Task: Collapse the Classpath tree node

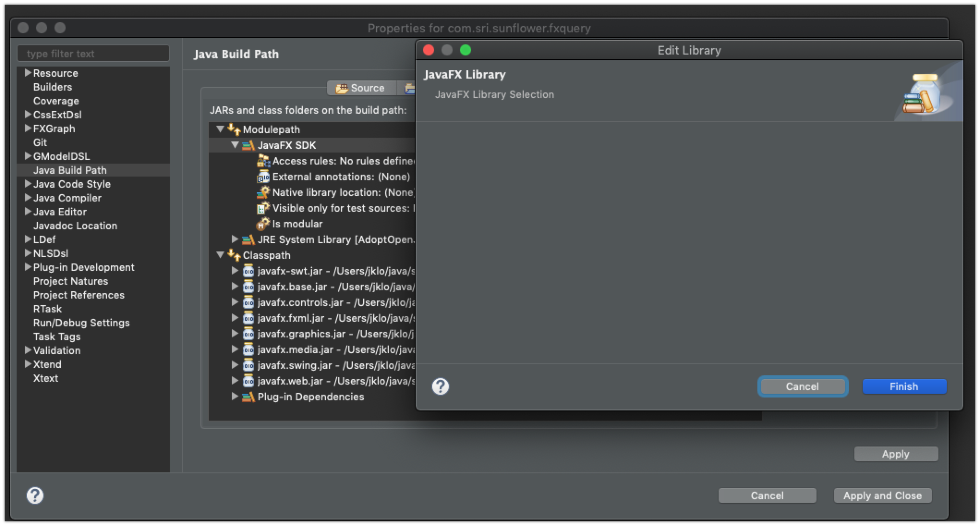Action: (220, 255)
